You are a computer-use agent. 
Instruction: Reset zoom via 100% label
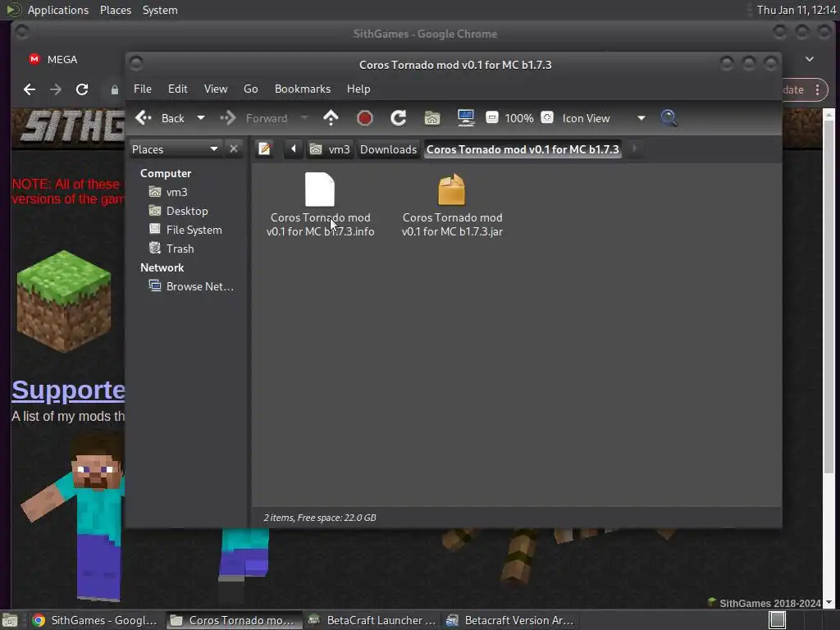coord(519,118)
